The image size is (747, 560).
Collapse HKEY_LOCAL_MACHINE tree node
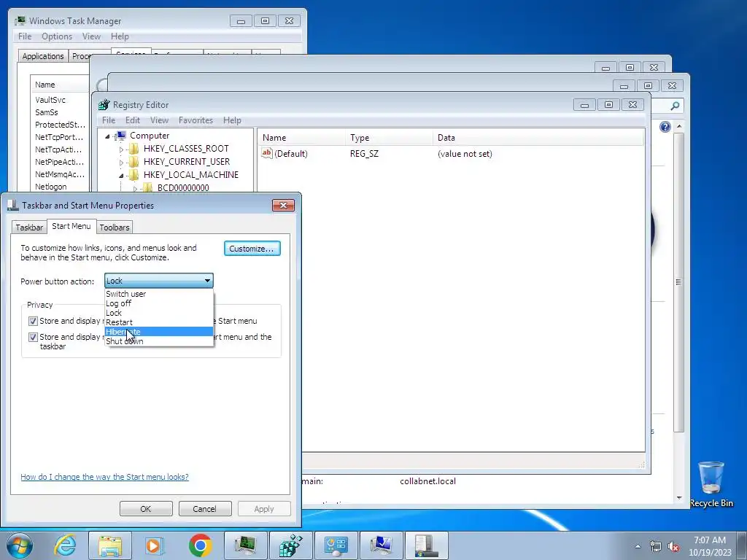122,175
